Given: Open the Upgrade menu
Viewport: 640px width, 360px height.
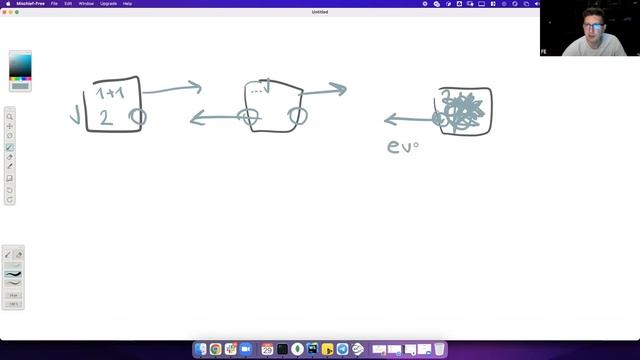Looking at the screenshot, I should click(x=108, y=4).
